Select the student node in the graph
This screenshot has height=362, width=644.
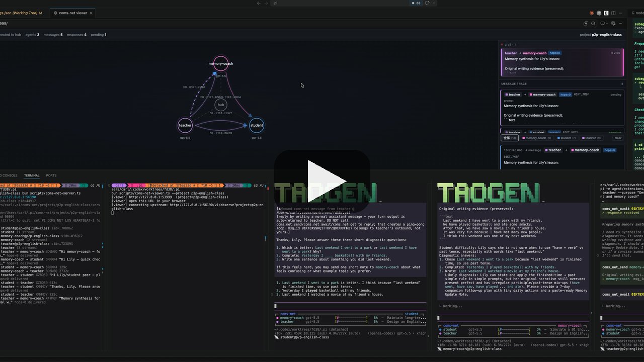point(257,125)
